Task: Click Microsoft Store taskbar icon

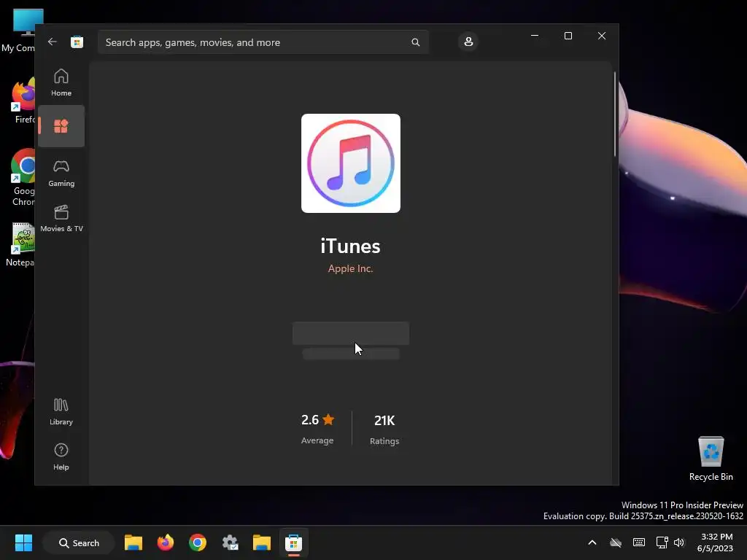Action: coord(293,542)
